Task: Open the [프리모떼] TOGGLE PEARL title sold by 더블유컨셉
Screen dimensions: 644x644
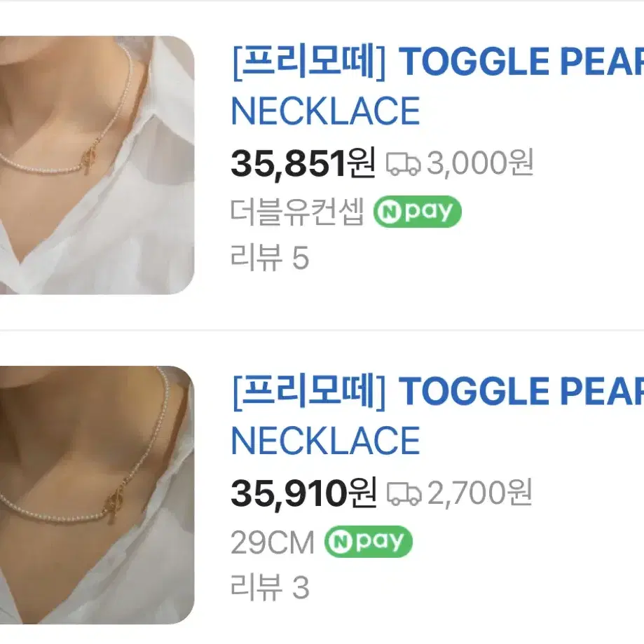Action: (437, 86)
